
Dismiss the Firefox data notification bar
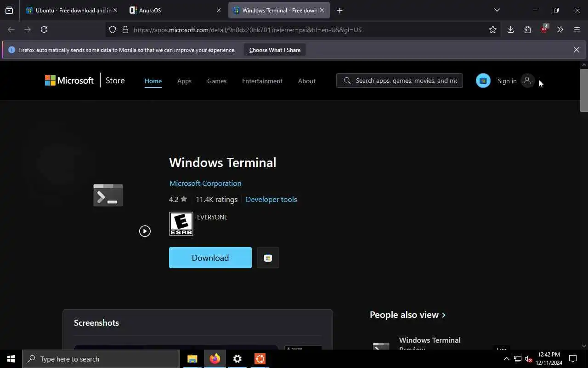point(576,50)
